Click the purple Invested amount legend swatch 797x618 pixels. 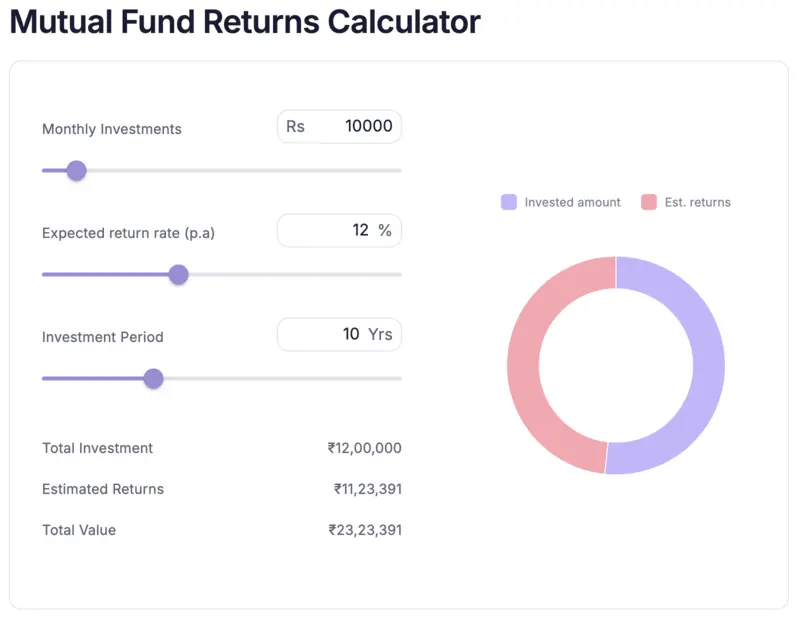[509, 202]
